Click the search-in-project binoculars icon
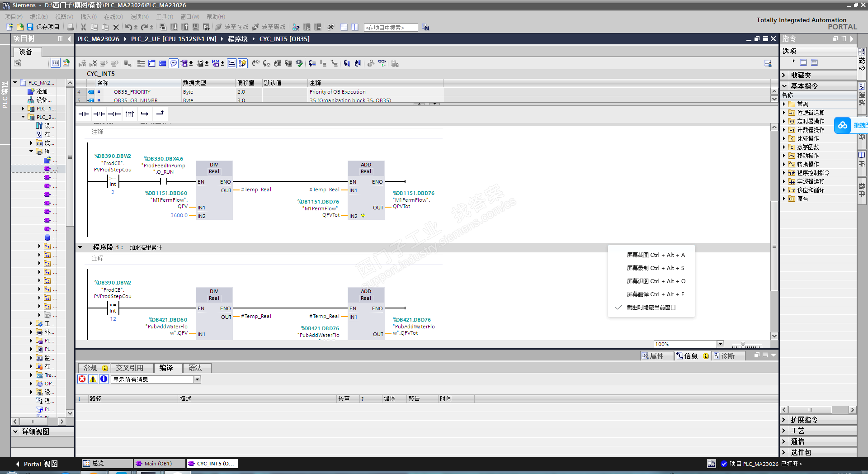The width and height of the screenshot is (868, 474). 426,28
